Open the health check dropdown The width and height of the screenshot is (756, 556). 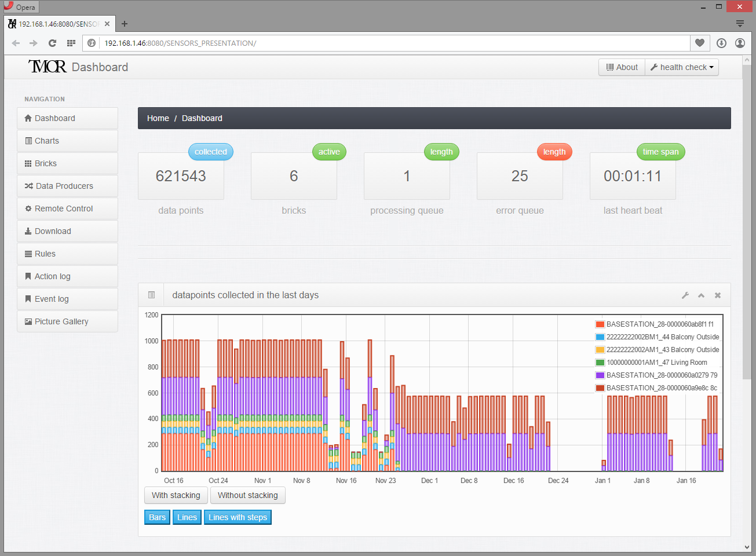coord(682,67)
